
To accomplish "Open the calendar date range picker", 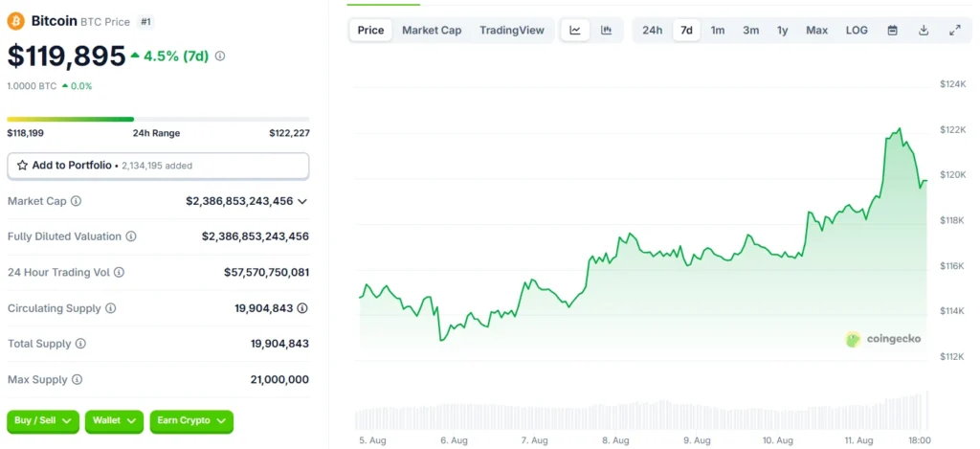I will (x=893, y=30).
